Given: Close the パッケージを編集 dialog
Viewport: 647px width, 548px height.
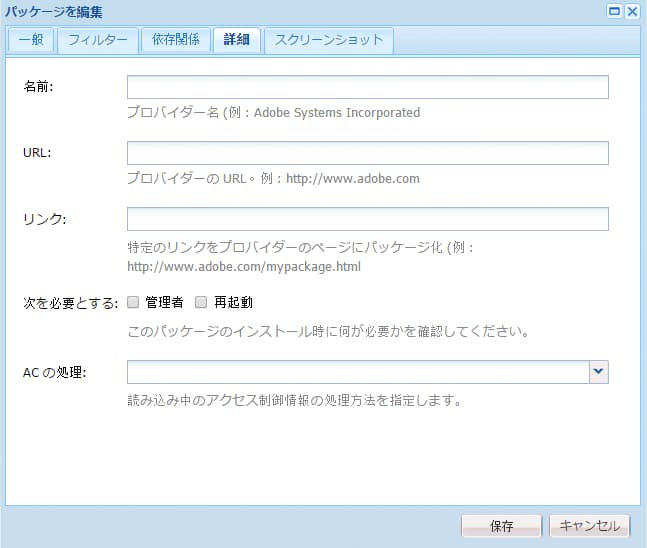Looking at the screenshot, I should coord(632,11).
